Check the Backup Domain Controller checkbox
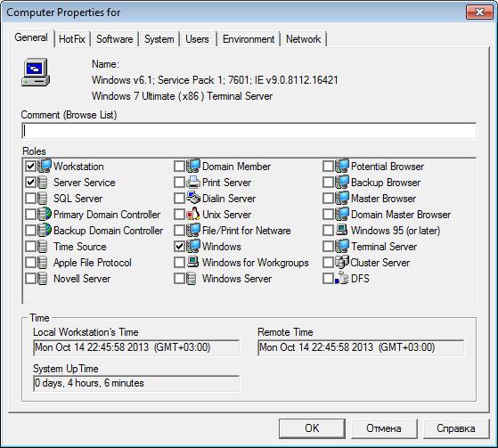 point(31,231)
